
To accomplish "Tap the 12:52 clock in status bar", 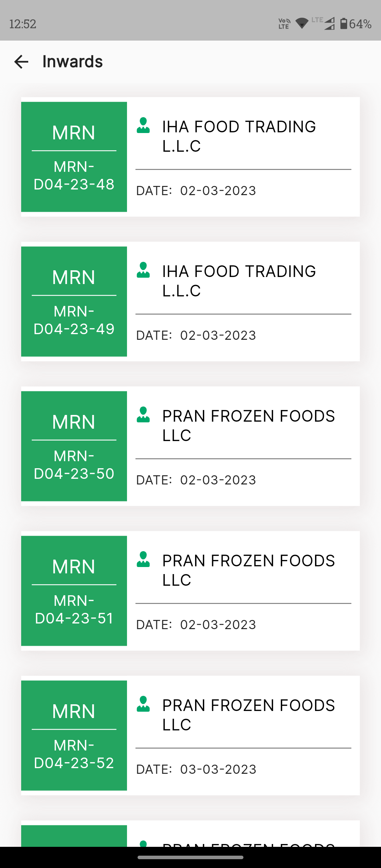I will click(x=23, y=24).
